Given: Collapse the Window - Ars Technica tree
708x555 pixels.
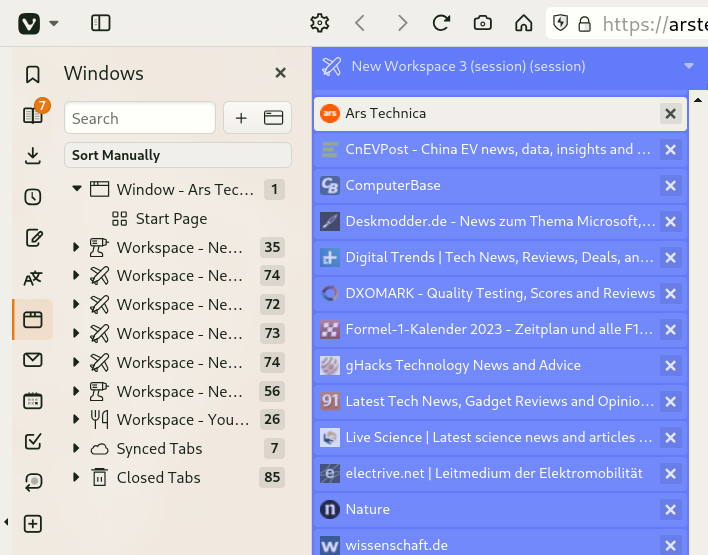Looking at the screenshot, I should click(x=77, y=188).
